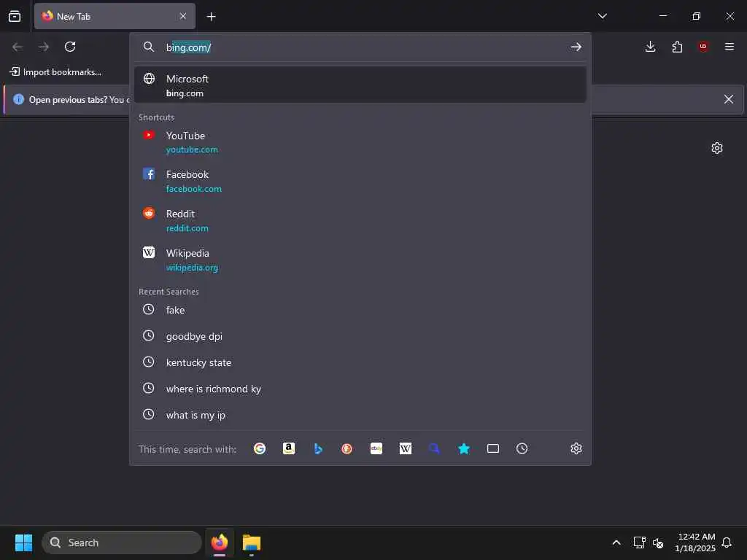Search history using the clock icon
Screen dimensions: 747x560
click(x=522, y=448)
